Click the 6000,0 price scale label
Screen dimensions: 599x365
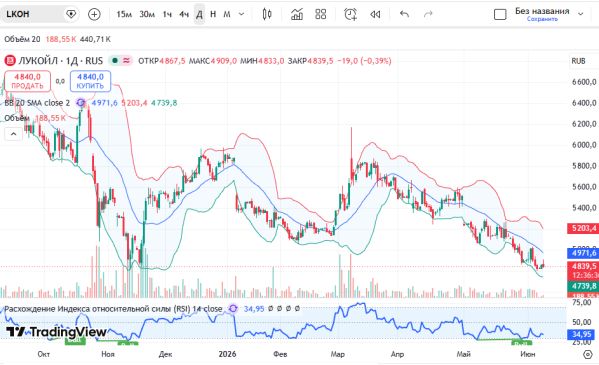584,145
